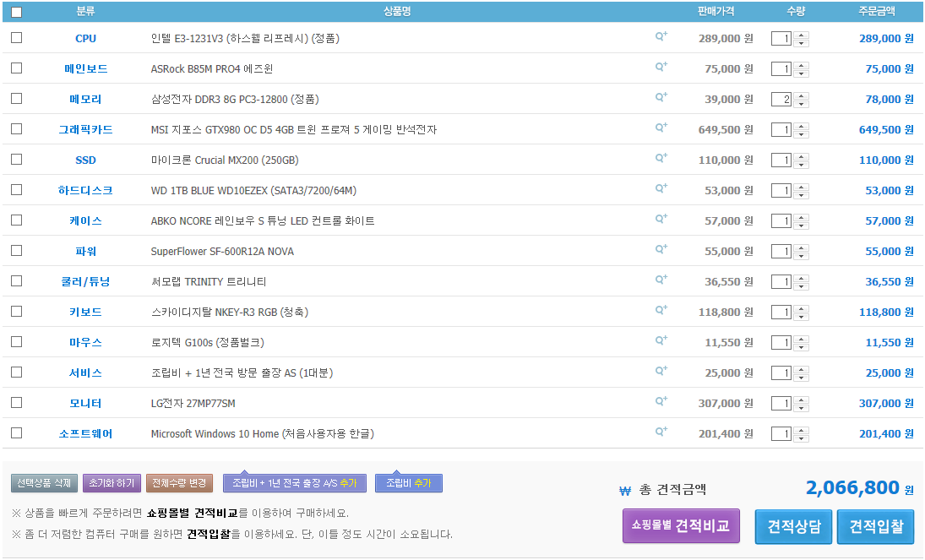Check the SSD row checkbox

coord(17,160)
